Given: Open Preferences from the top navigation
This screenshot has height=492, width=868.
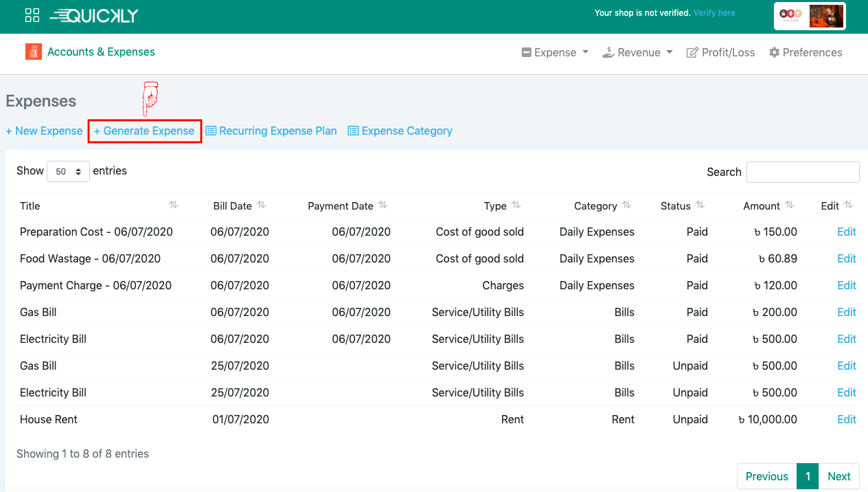Looking at the screenshot, I should 805,52.
